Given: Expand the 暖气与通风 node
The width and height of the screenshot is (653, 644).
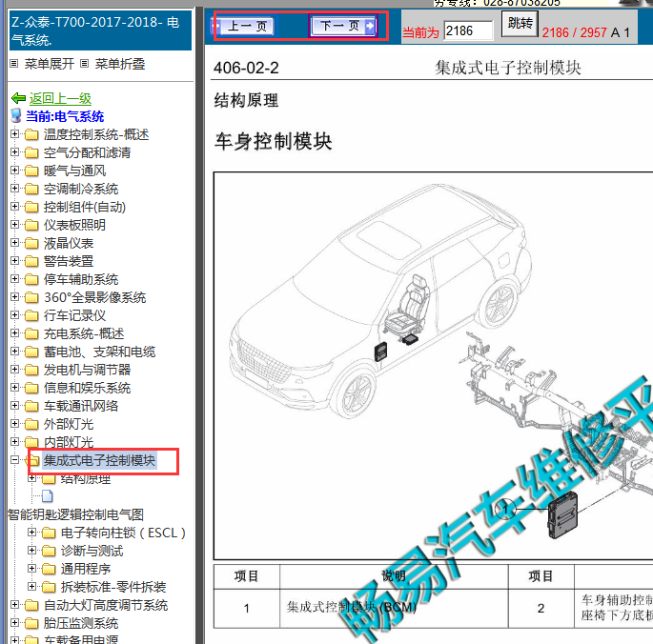Looking at the screenshot, I should pyautogui.click(x=14, y=171).
